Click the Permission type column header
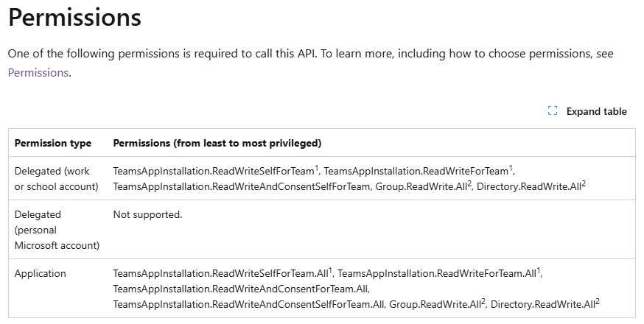 [53, 143]
